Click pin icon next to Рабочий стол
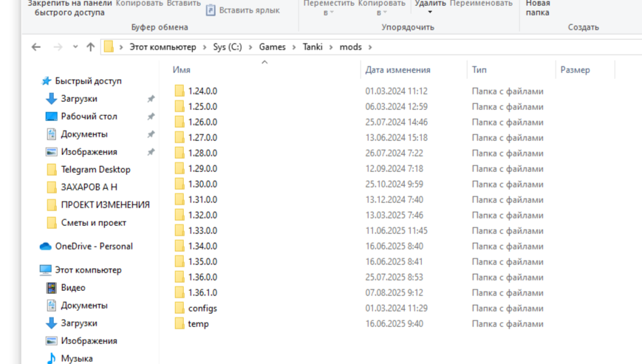 coord(151,117)
